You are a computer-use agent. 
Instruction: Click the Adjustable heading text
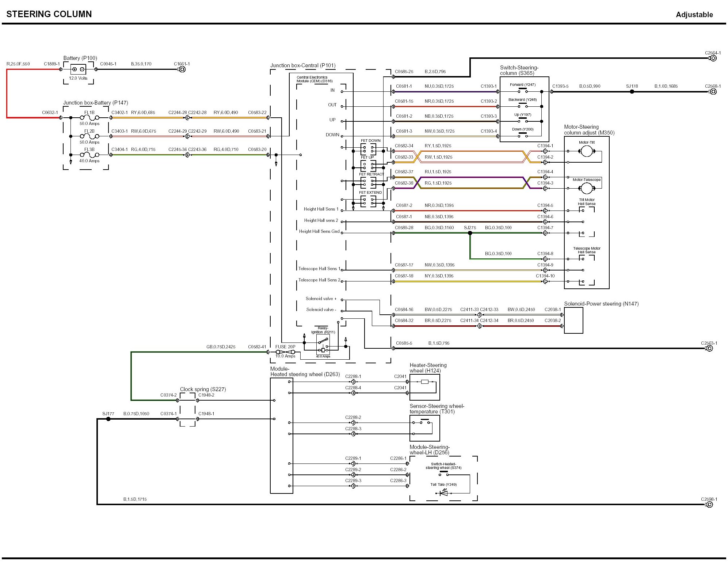pyautogui.click(x=694, y=15)
